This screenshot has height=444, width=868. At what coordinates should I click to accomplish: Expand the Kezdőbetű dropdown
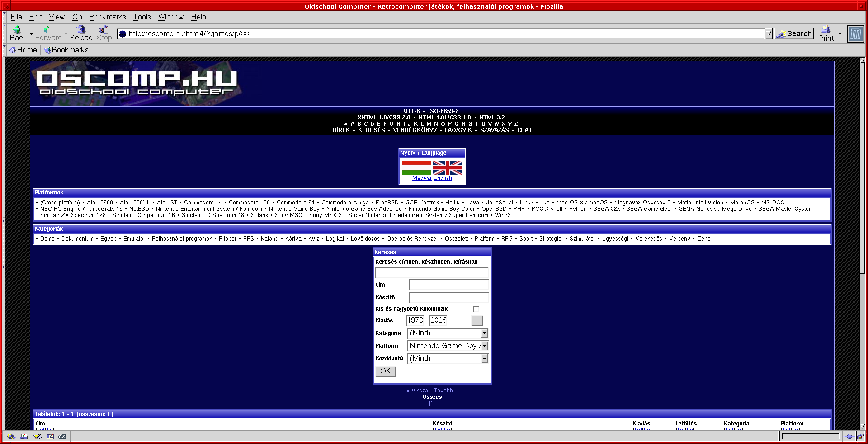(x=484, y=359)
